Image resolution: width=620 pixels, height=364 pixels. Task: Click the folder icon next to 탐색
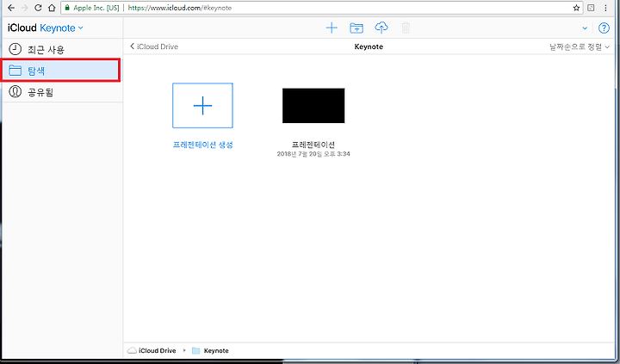[x=15, y=71]
